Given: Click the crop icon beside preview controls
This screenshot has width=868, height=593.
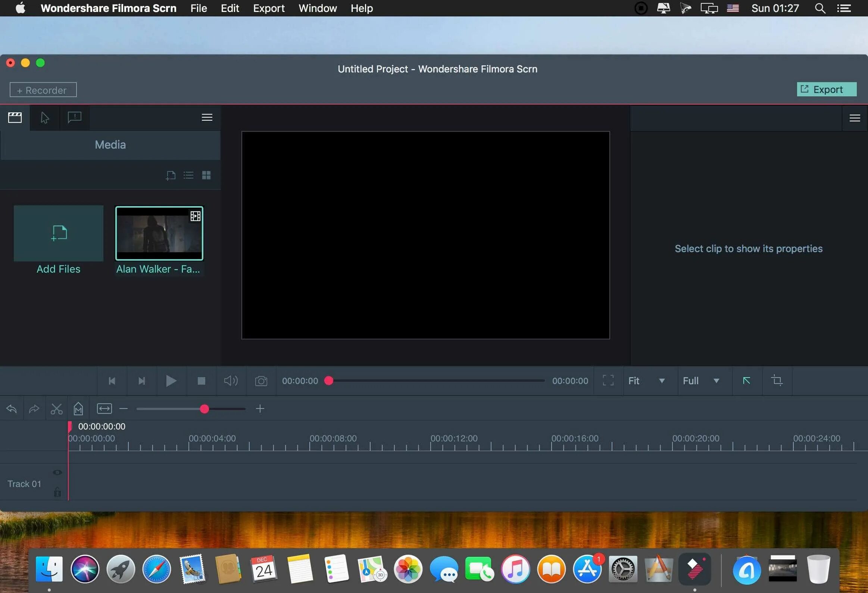Looking at the screenshot, I should (x=777, y=381).
